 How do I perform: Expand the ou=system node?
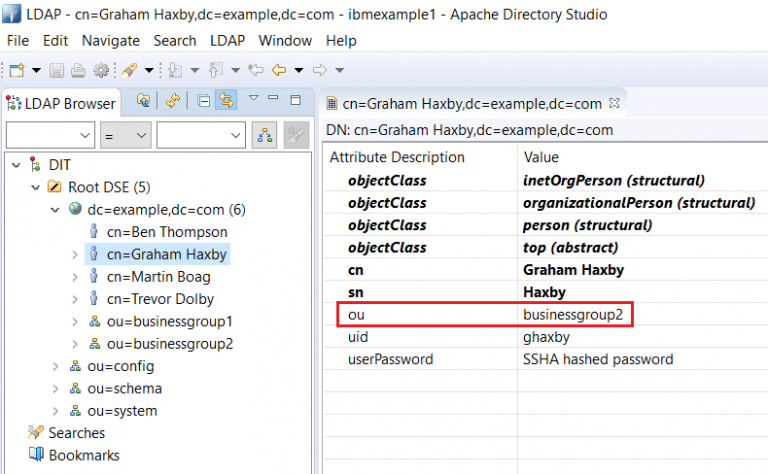(55, 411)
